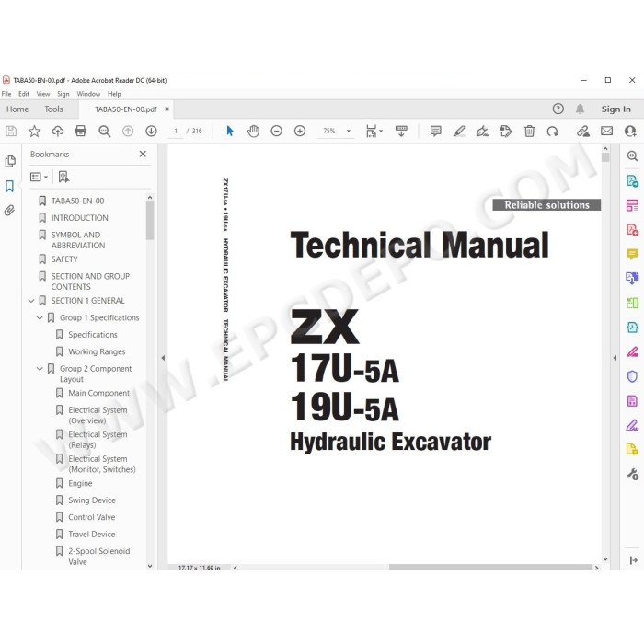Image resolution: width=644 pixels, height=644 pixels.
Task: Zoom out with minus icon
Action: [276, 131]
